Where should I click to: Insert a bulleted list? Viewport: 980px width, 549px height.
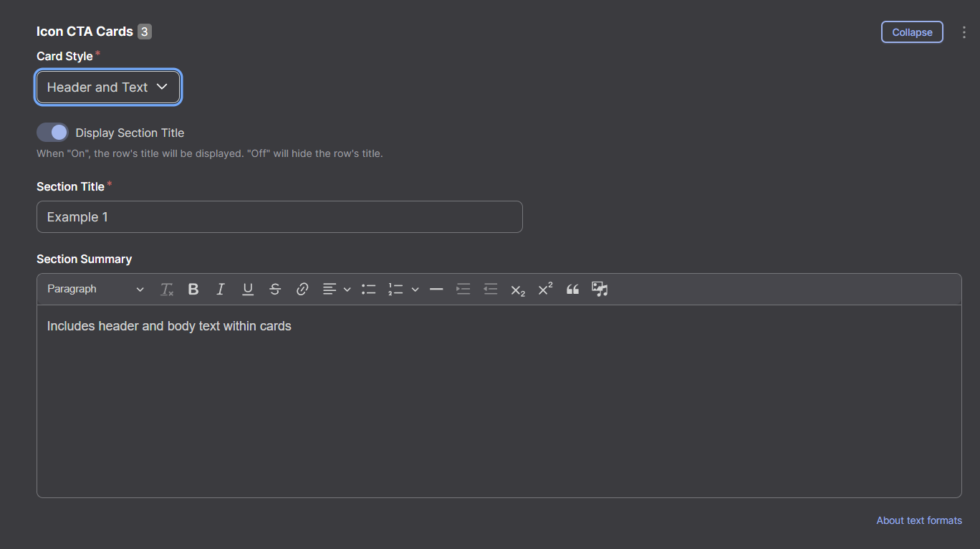click(369, 290)
